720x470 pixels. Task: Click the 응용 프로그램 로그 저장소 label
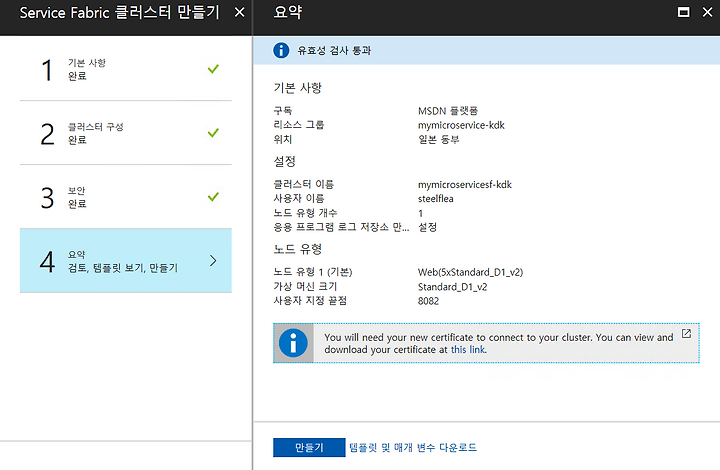341,227
